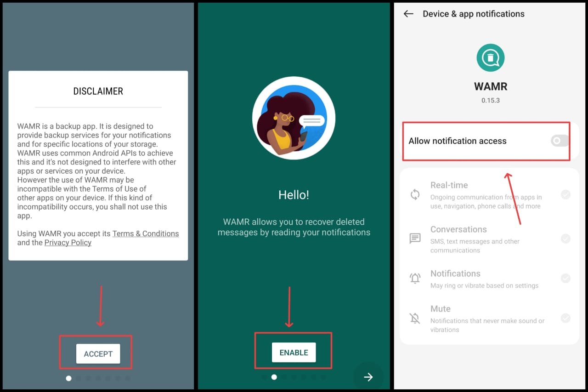
Task: Tap 'May ring or vibrate based on settings' text
Action: [484, 285]
